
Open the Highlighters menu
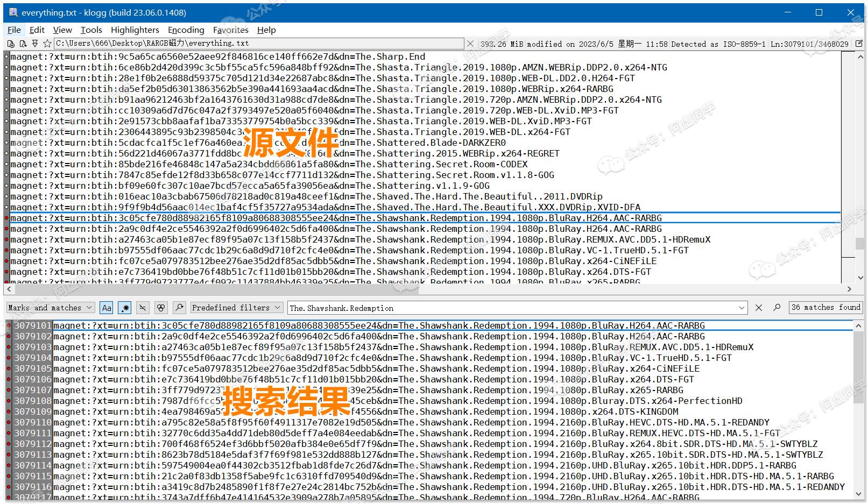(x=135, y=30)
